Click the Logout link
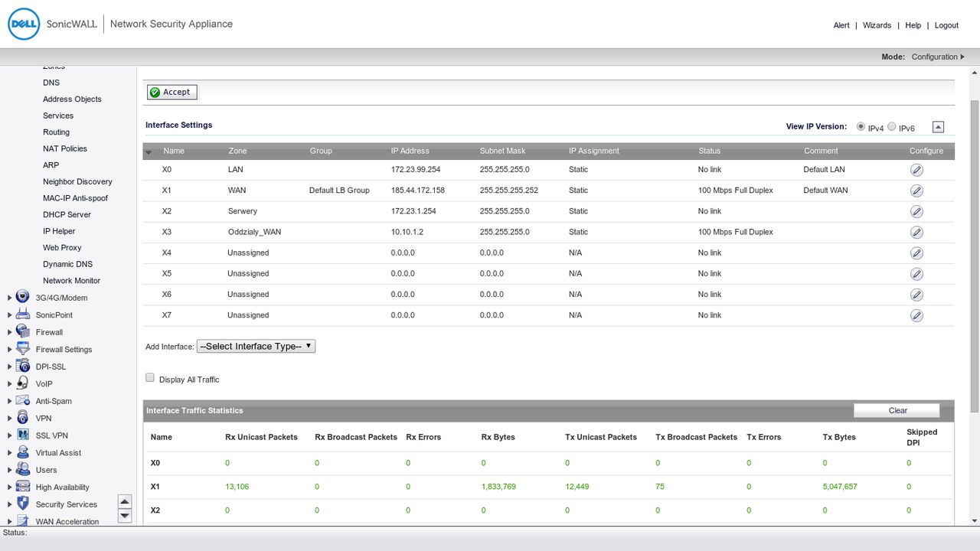Image resolution: width=980 pixels, height=551 pixels. coord(946,25)
